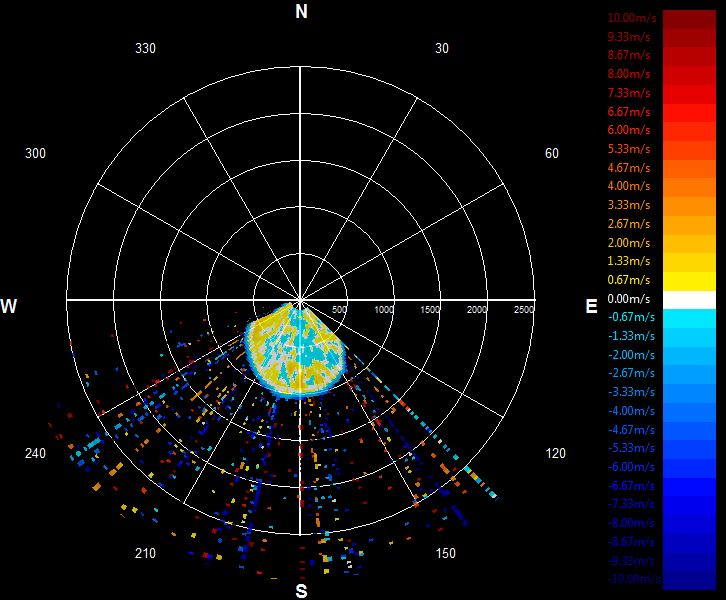Image resolution: width=726 pixels, height=600 pixels.
Task: Click the radar plot center origin point
Action: tap(300, 300)
